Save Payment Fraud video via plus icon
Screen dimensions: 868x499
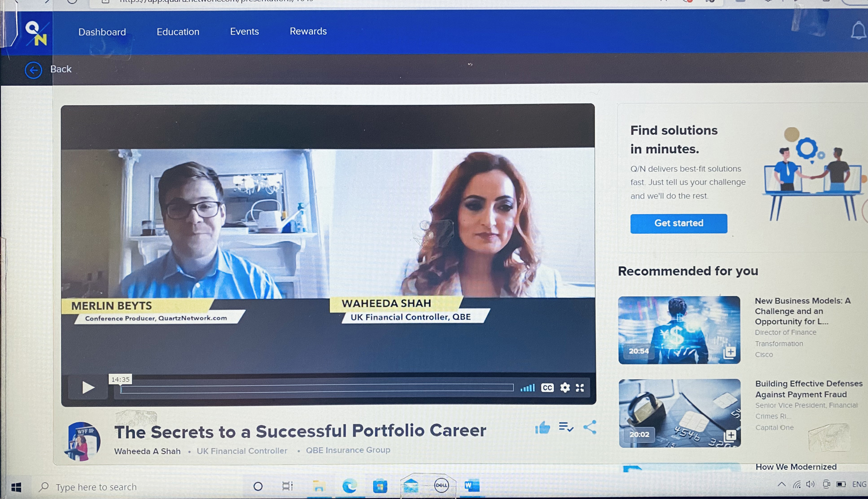pos(730,435)
